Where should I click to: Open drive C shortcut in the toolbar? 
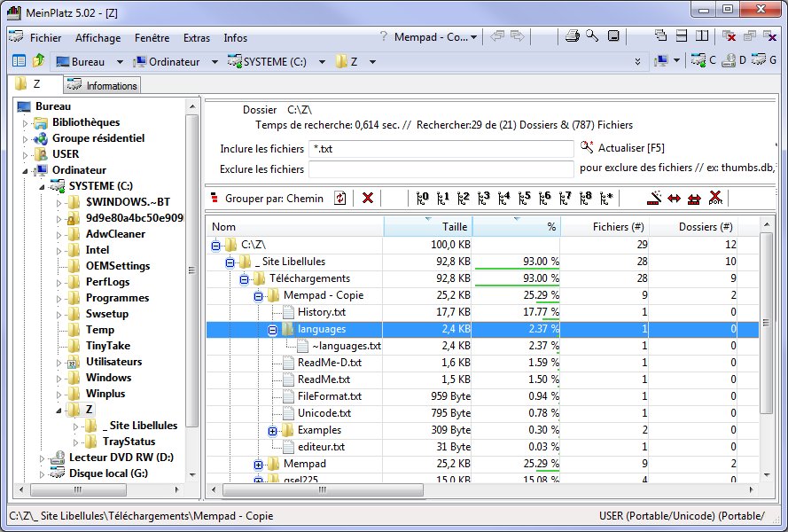703,60
